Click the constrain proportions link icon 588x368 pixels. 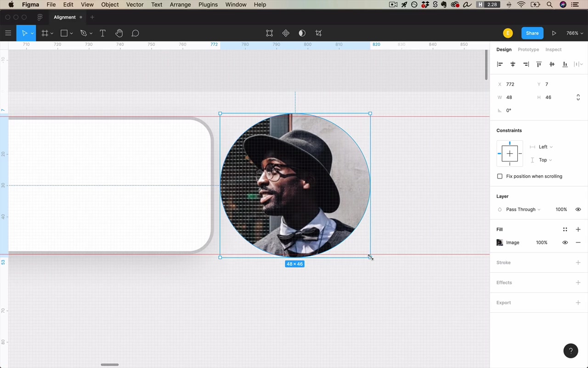(578, 98)
